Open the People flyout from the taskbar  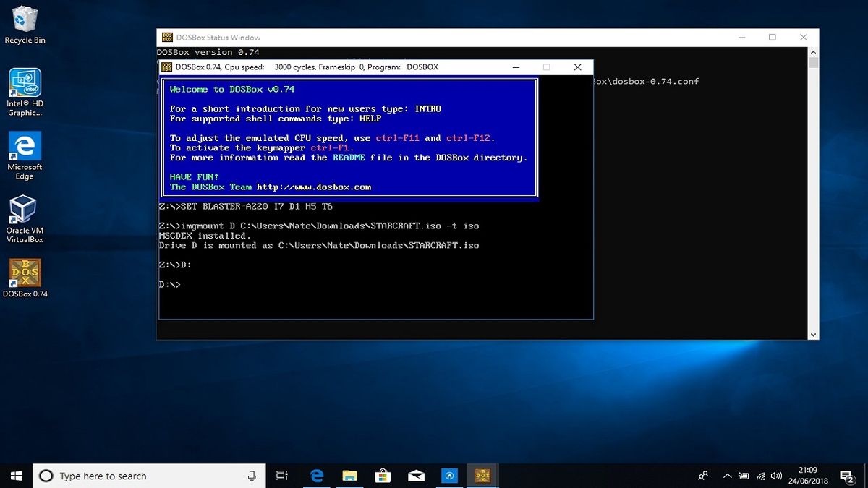(702, 476)
